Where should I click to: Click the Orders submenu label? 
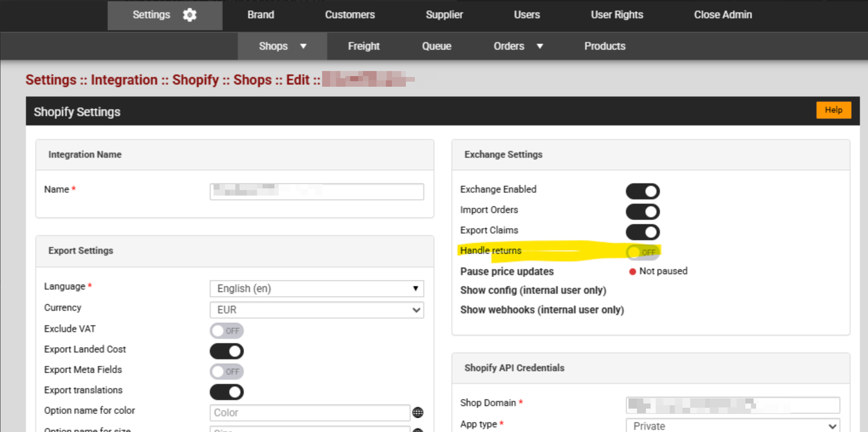[509, 46]
